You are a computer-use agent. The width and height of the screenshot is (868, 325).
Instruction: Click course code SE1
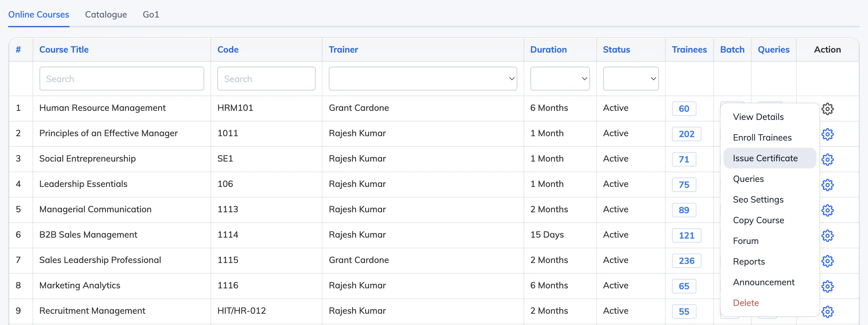[x=225, y=159]
